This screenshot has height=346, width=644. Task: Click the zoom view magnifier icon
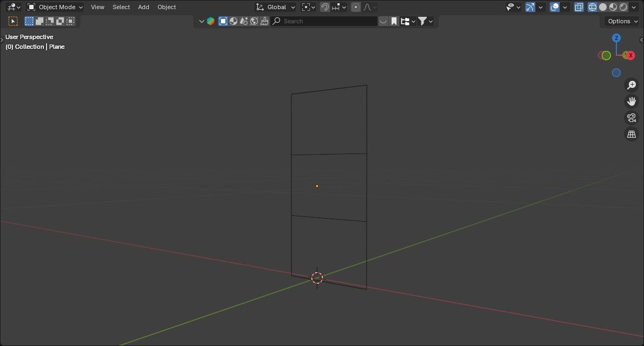click(631, 85)
